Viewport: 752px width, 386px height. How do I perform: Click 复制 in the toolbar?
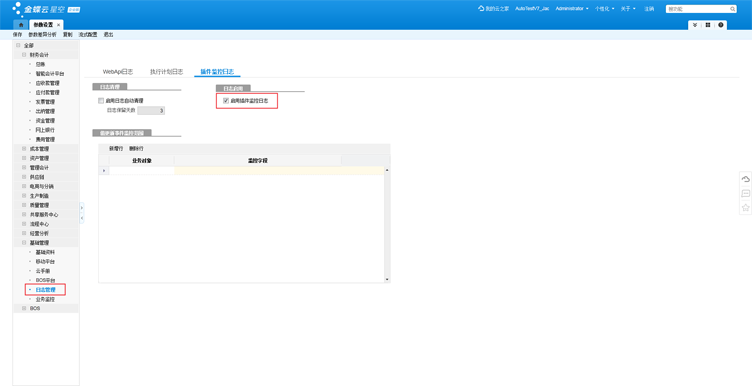(x=68, y=35)
